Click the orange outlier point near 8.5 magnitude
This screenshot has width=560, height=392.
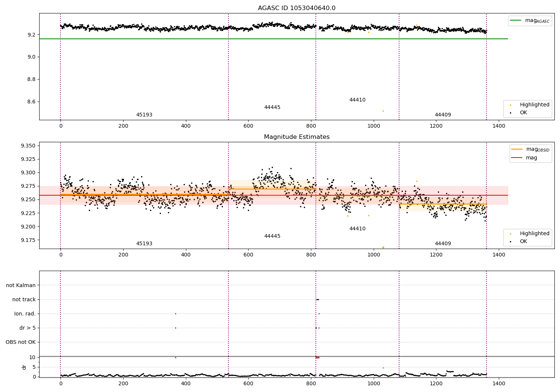click(383, 111)
